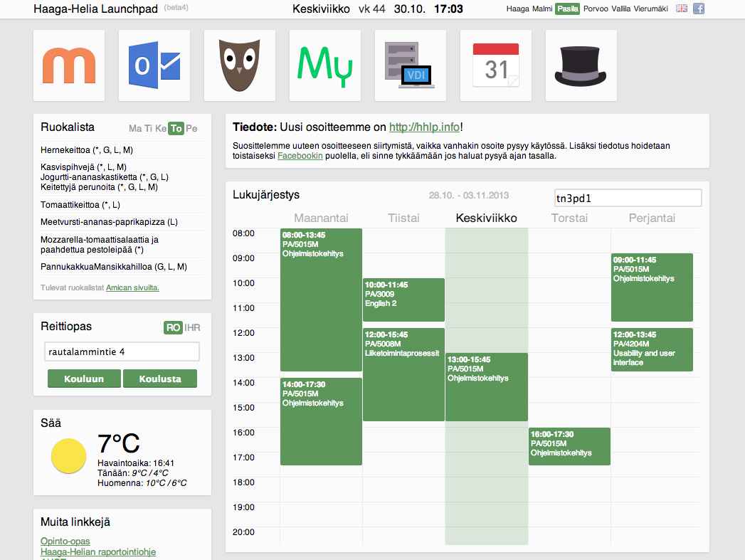The image size is (745, 560).
Task: Select Pe in the Ruokalista day selector
Action: pyautogui.click(x=192, y=128)
